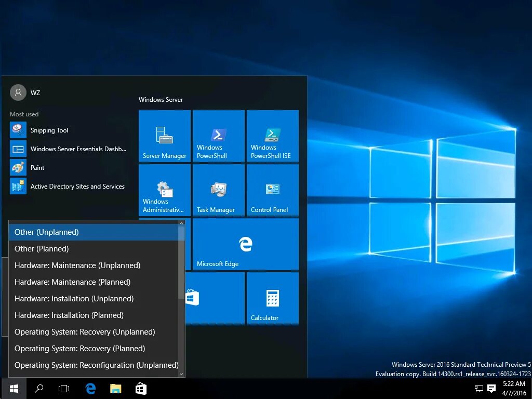
Task: Open the Store tile in Start menu
Action: (x=215, y=298)
